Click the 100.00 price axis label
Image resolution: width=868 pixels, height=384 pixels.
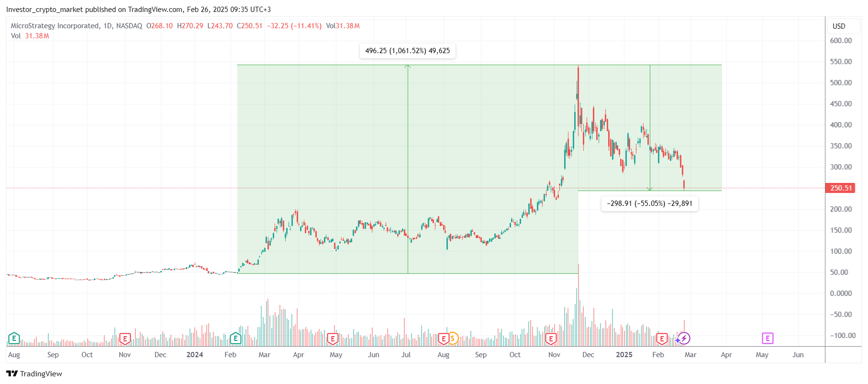pos(841,251)
